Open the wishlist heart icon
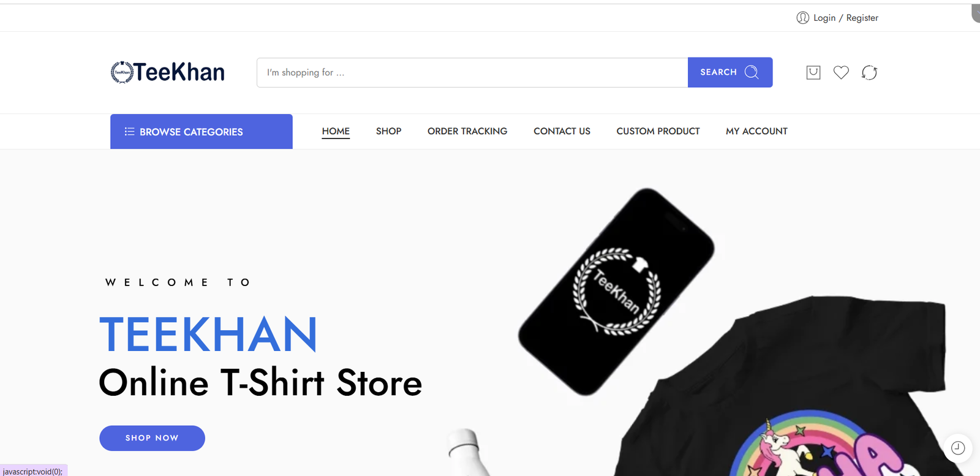Screen dimensions: 980x476 click(841, 72)
